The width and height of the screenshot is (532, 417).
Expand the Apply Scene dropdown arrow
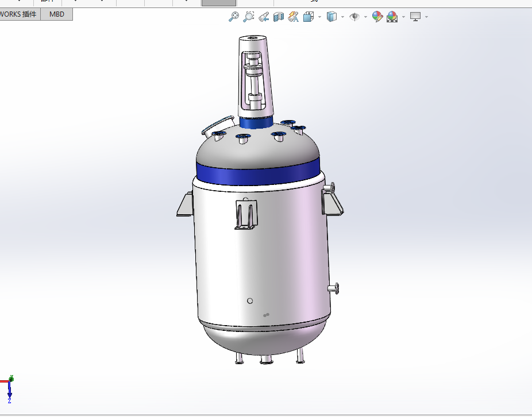[403, 17]
